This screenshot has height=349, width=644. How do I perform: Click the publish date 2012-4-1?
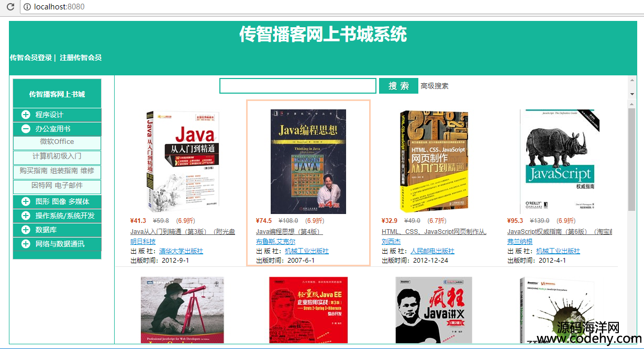552,261
